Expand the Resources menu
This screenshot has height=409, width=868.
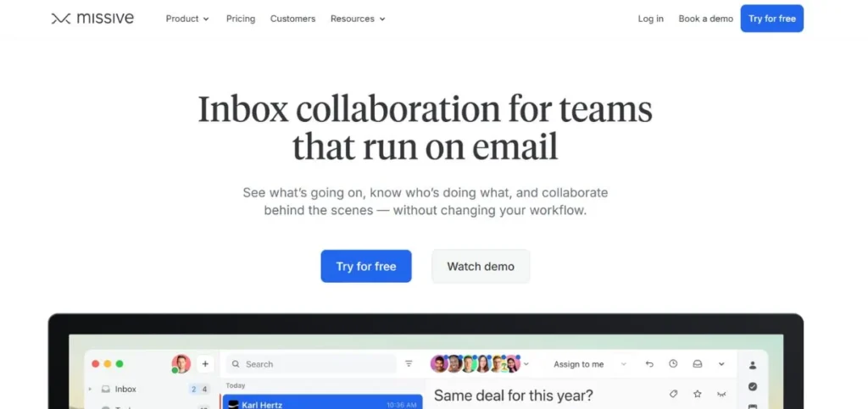coord(359,19)
